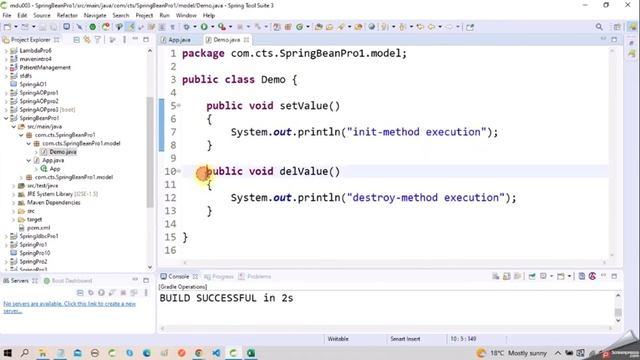Screen dimensions: 640x360
Task: Open the Source menu
Action: pyautogui.click(x=42, y=15)
